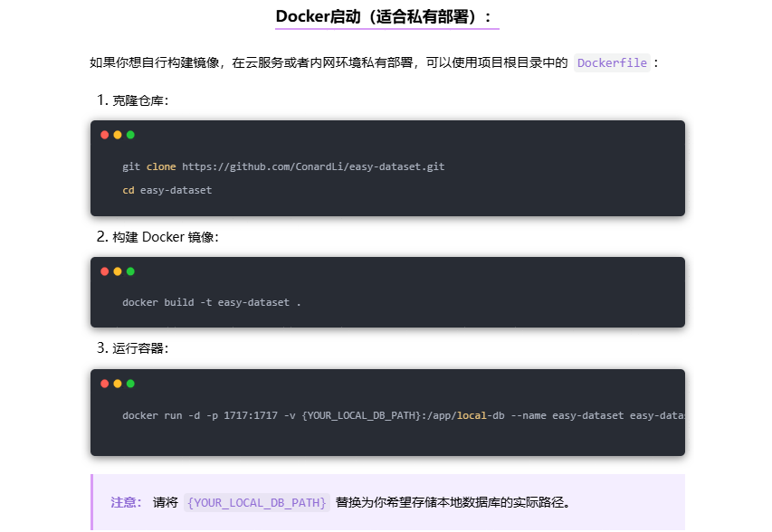Click the 'cd easy-dataset' command line

click(167, 191)
